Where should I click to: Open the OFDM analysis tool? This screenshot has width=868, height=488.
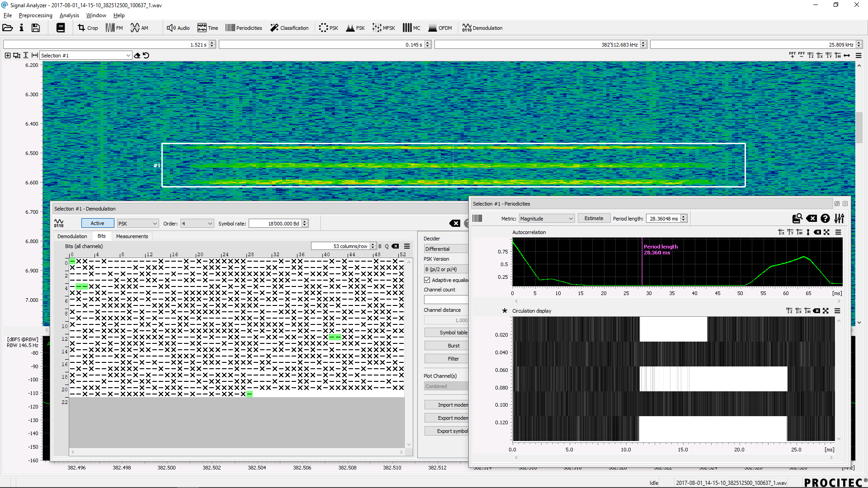[440, 28]
